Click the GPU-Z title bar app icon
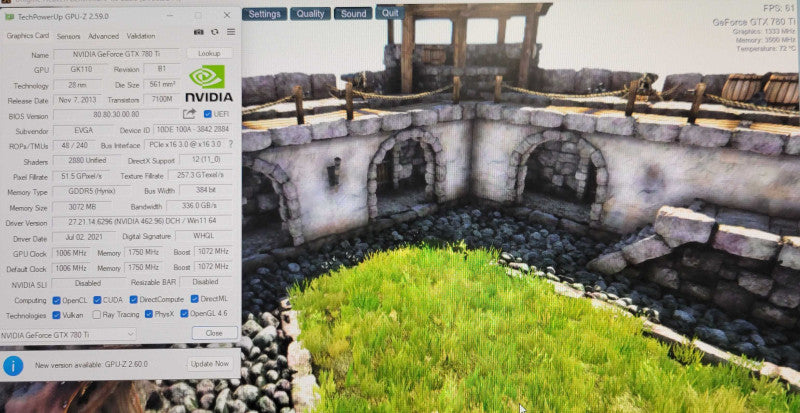Image resolution: width=800 pixels, height=413 pixels. point(10,16)
